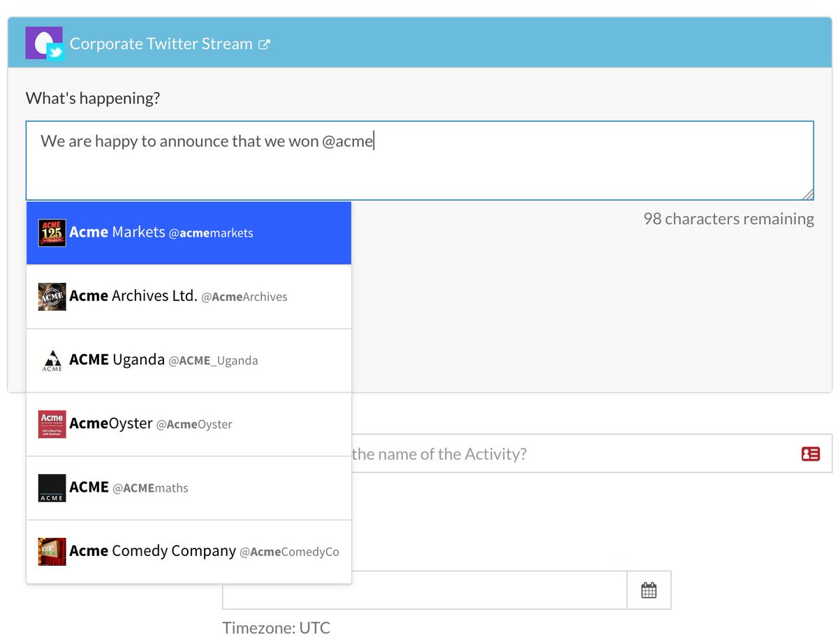
Task: Choose ACME @ACMEmaths suggestion
Action: point(189,488)
